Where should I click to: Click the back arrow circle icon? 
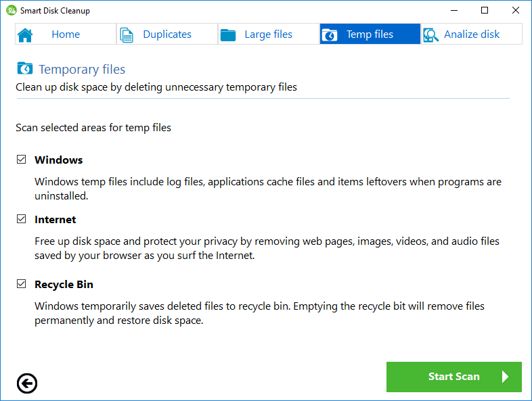click(x=27, y=383)
